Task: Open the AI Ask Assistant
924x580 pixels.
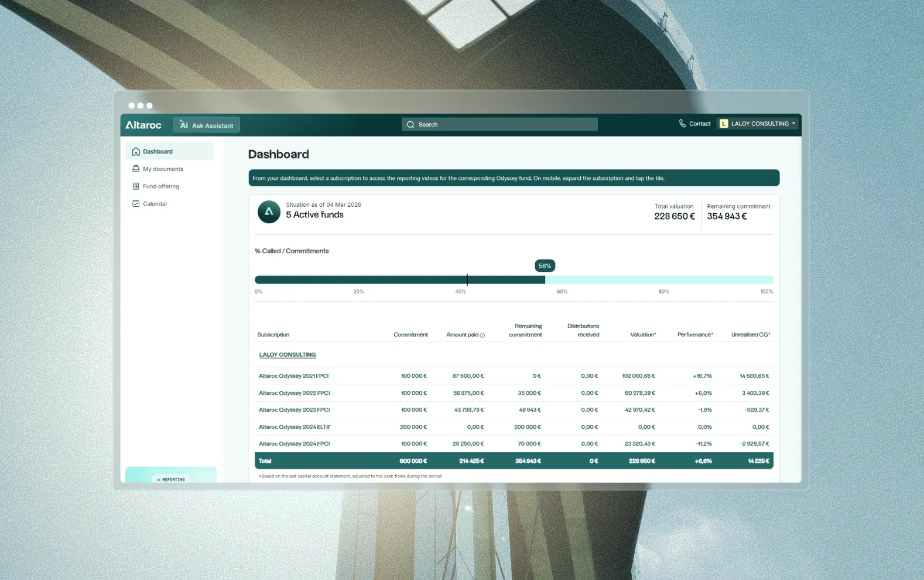Action: (207, 125)
